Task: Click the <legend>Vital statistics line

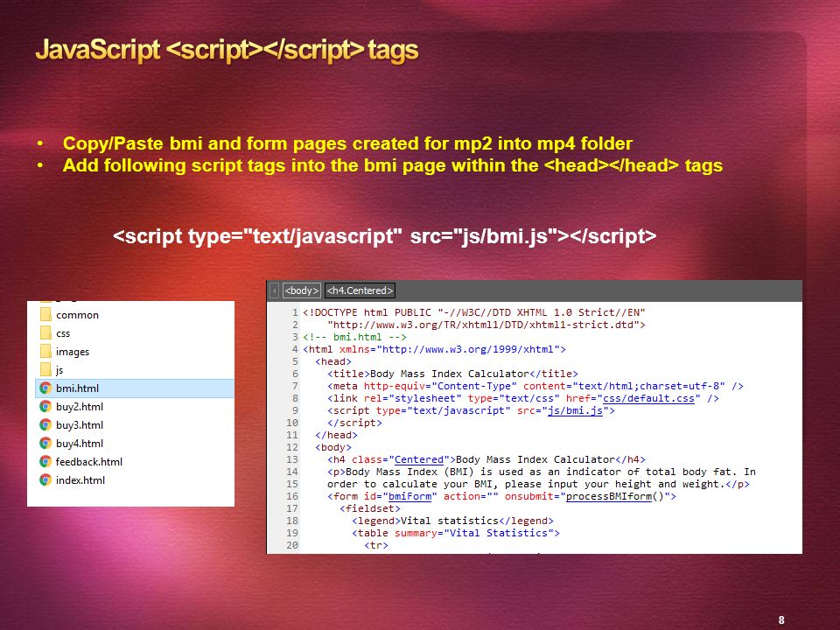Action: coord(452,521)
